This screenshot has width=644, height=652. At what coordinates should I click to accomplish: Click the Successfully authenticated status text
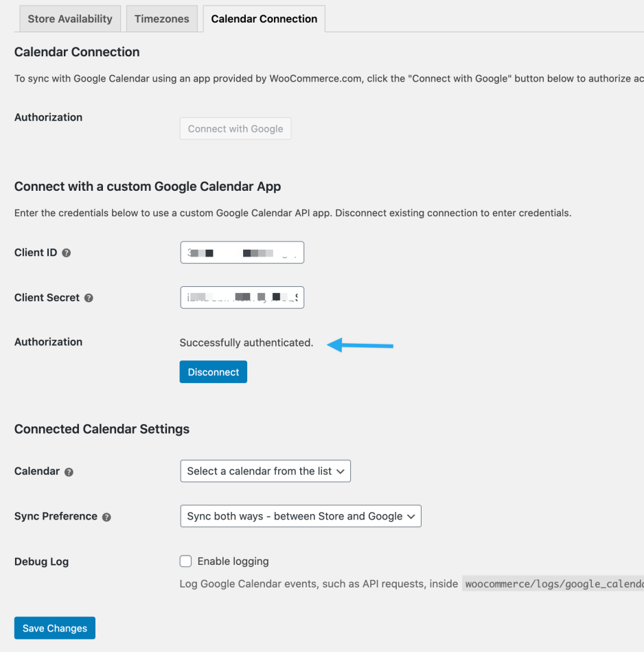[x=246, y=342]
